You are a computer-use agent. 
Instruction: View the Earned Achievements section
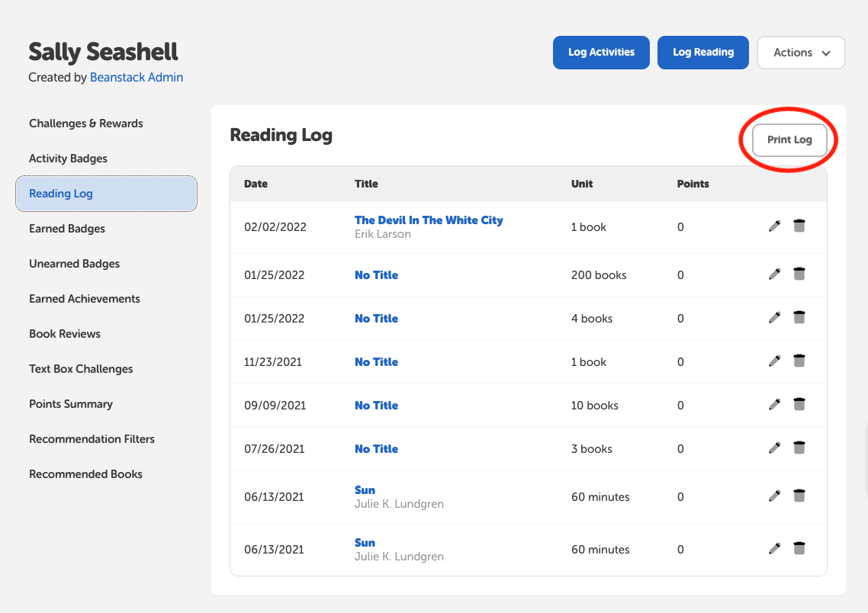(x=84, y=298)
